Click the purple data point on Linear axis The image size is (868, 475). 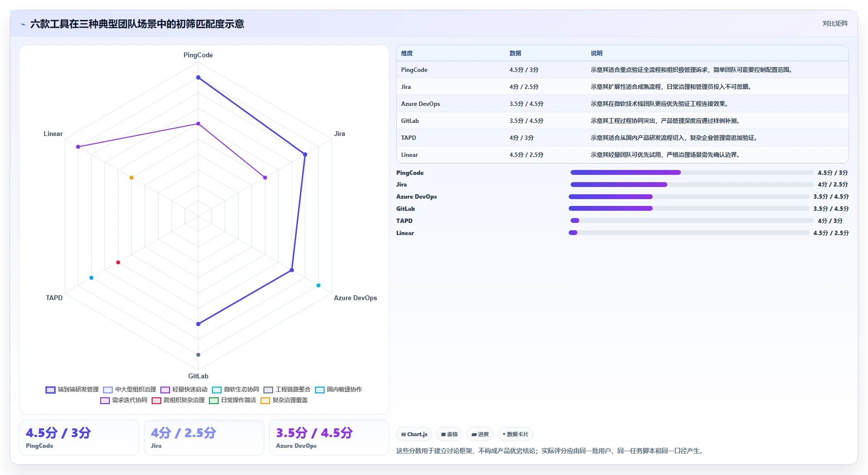point(78,147)
